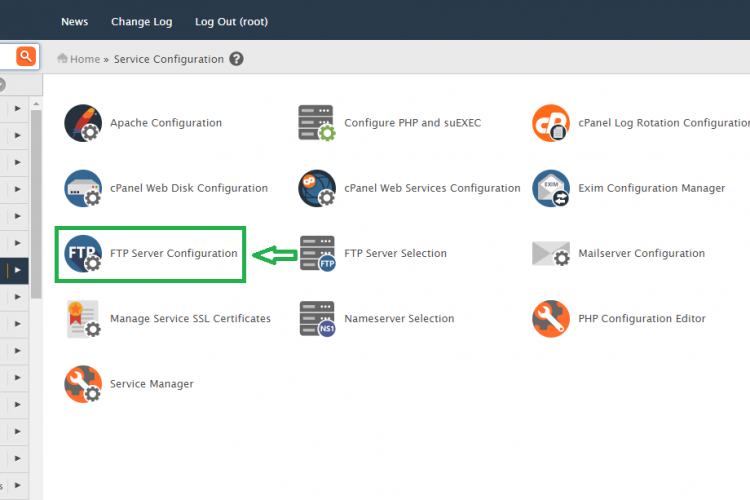Click the sidebar scrollbar up arrow

[36, 104]
